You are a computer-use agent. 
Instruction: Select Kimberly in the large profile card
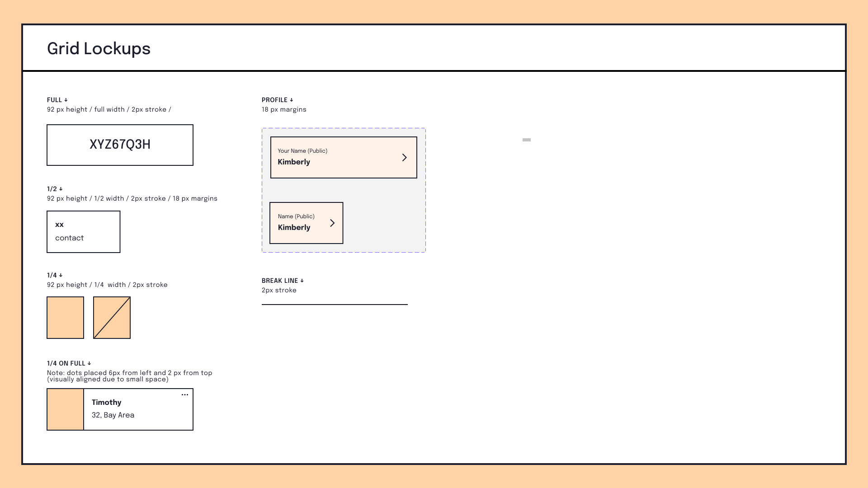click(294, 162)
